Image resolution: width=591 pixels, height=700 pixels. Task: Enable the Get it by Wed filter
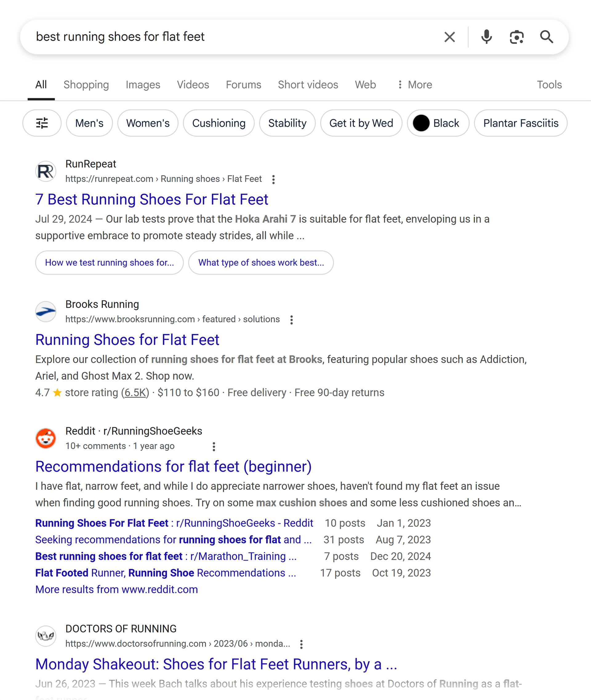(361, 123)
